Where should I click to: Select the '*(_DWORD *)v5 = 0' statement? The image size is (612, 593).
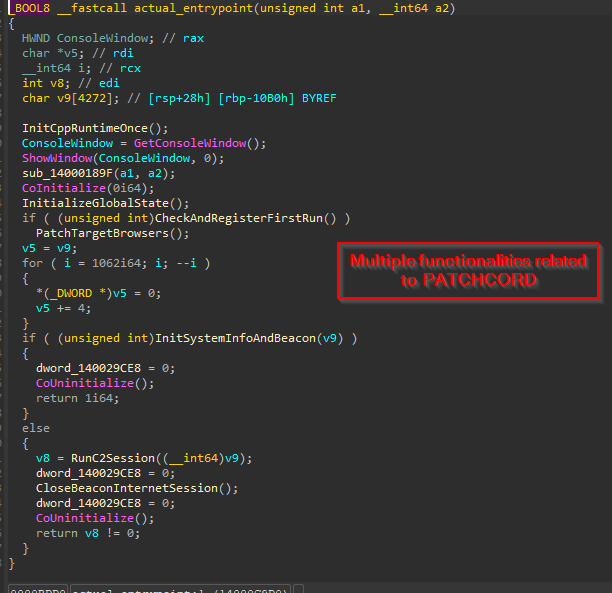click(x=99, y=293)
